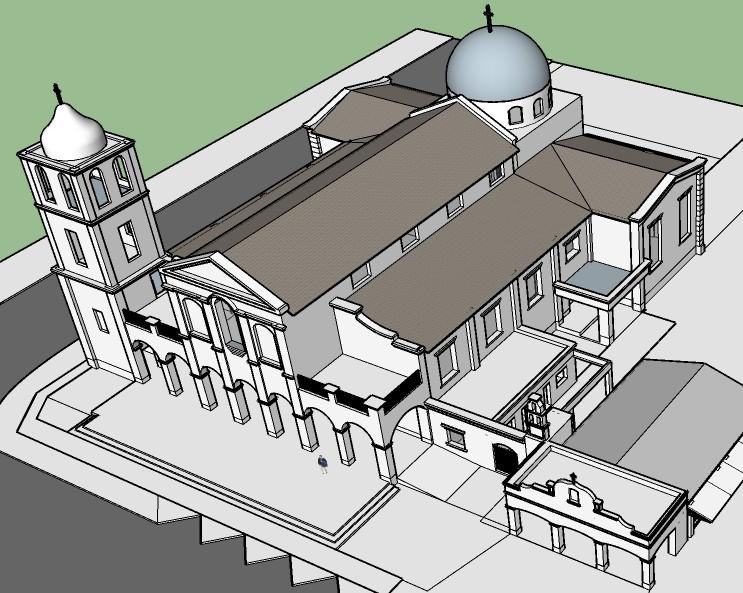Click the small cross on the gatehouse facade

pyautogui.click(x=573, y=477)
